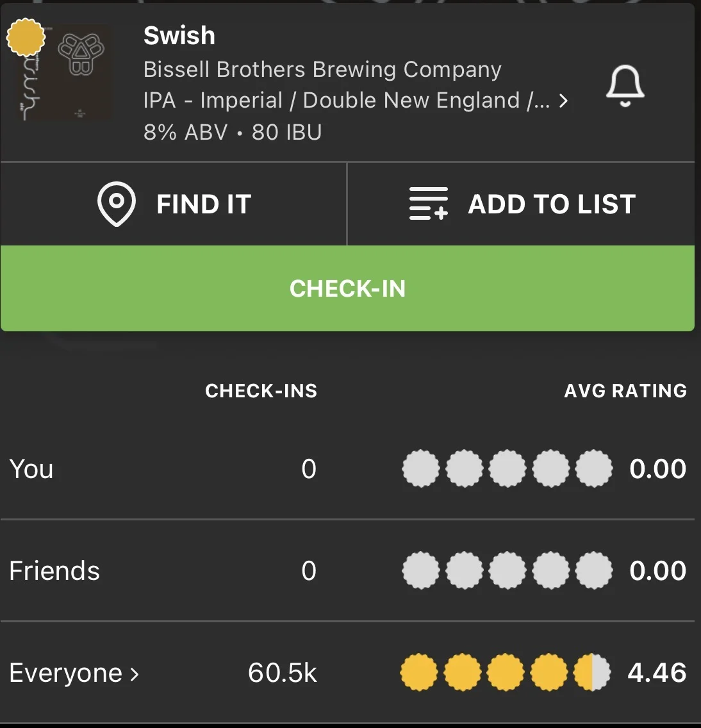The height and width of the screenshot is (728, 701).
Task: Tap the notification bell icon
Action: [625, 86]
